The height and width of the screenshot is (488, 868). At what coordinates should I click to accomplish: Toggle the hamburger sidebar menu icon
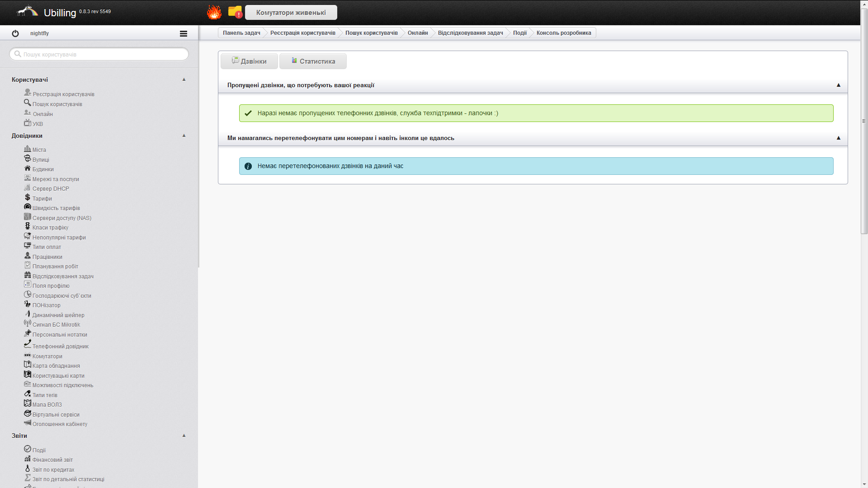coord(184,33)
